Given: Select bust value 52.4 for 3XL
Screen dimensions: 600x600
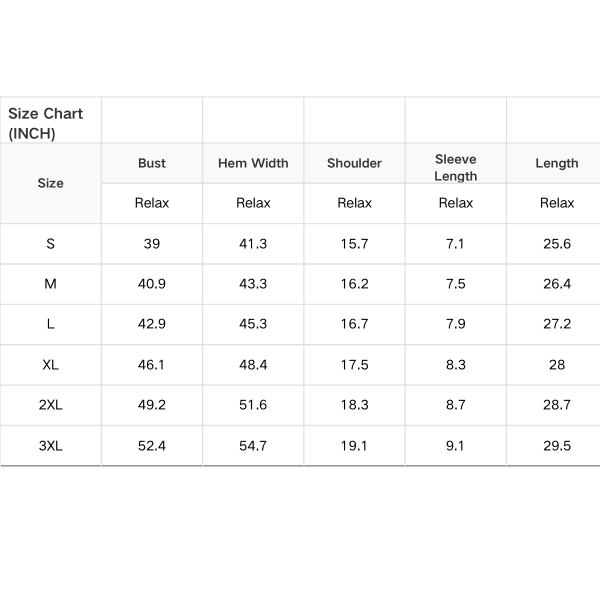Looking at the screenshot, I should [152, 446].
